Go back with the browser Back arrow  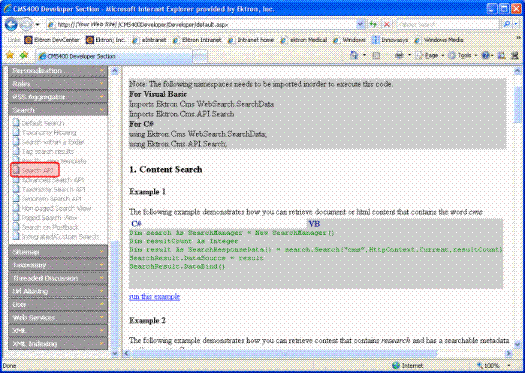coord(11,24)
